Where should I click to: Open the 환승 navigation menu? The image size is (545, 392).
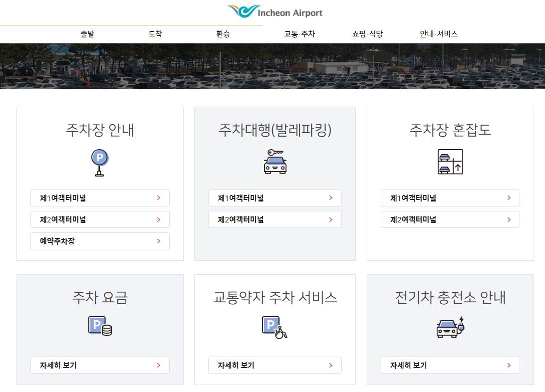click(x=223, y=34)
